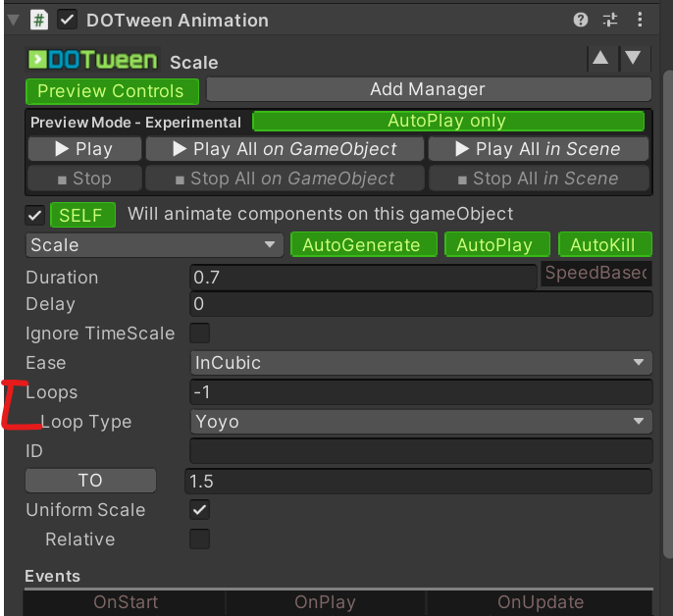Click the Events section heading
Screen dimensions: 673x616
(x=52, y=576)
